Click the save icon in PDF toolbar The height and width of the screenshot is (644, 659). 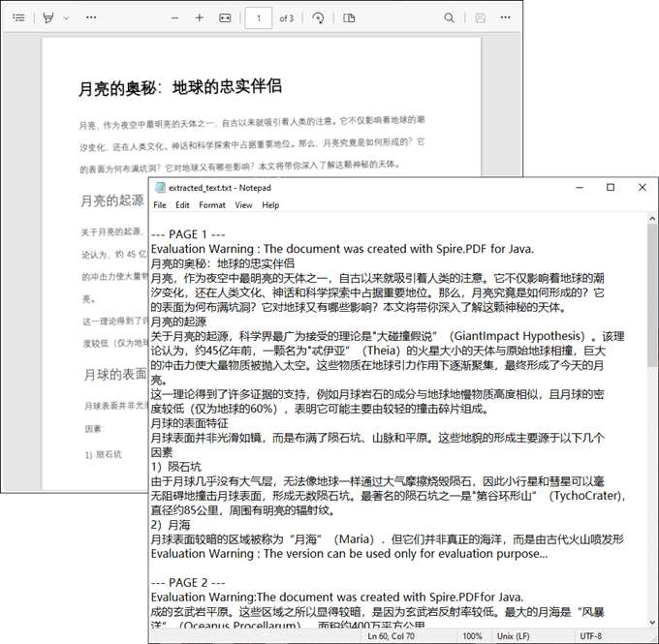[x=480, y=17]
